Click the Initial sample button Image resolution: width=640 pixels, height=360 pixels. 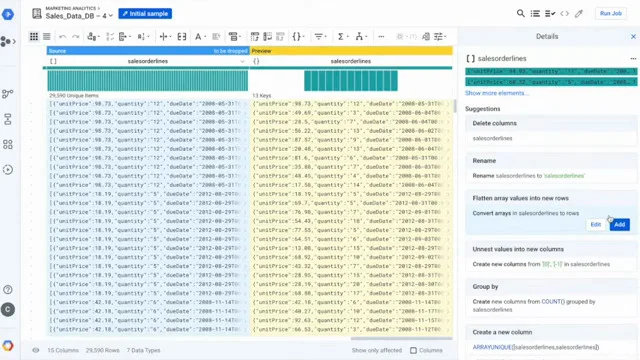click(x=145, y=13)
